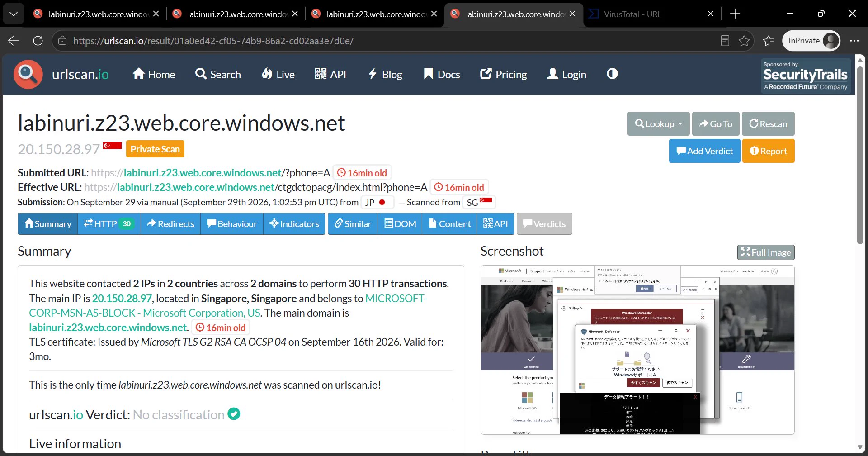Switch to the Indicators tab
This screenshot has width=868, height=456.
coord(294,224)
